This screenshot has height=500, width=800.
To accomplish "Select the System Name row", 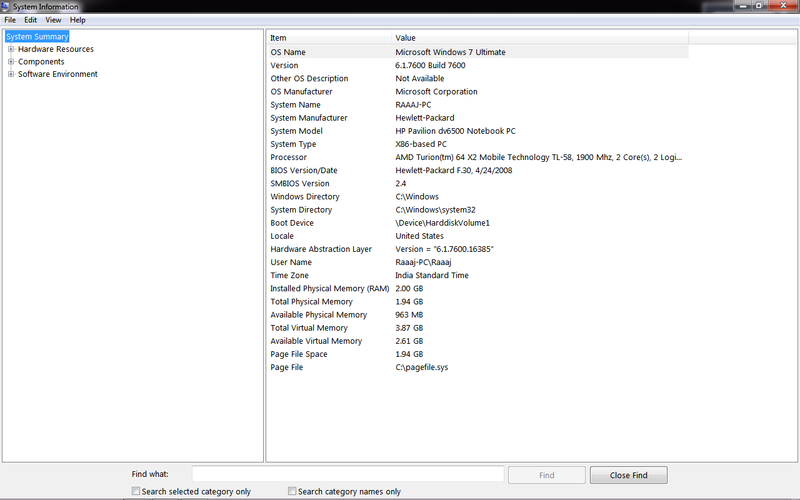I will click(478, 105).
